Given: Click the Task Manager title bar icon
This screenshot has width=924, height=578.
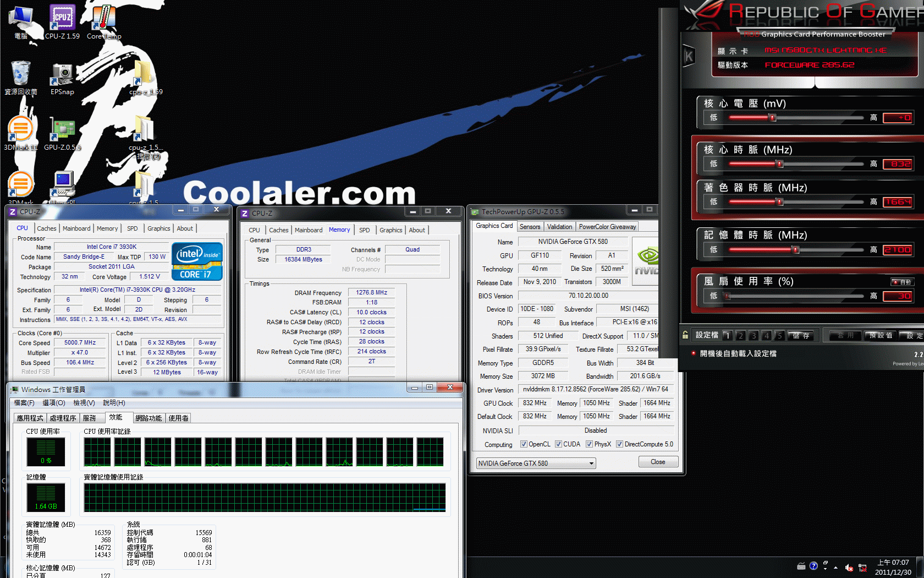Looking at the screenshot, I should [15, 389].
